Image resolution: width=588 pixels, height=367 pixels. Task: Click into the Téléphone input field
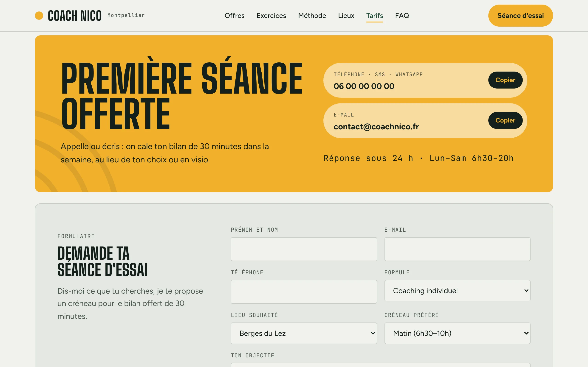304,292
